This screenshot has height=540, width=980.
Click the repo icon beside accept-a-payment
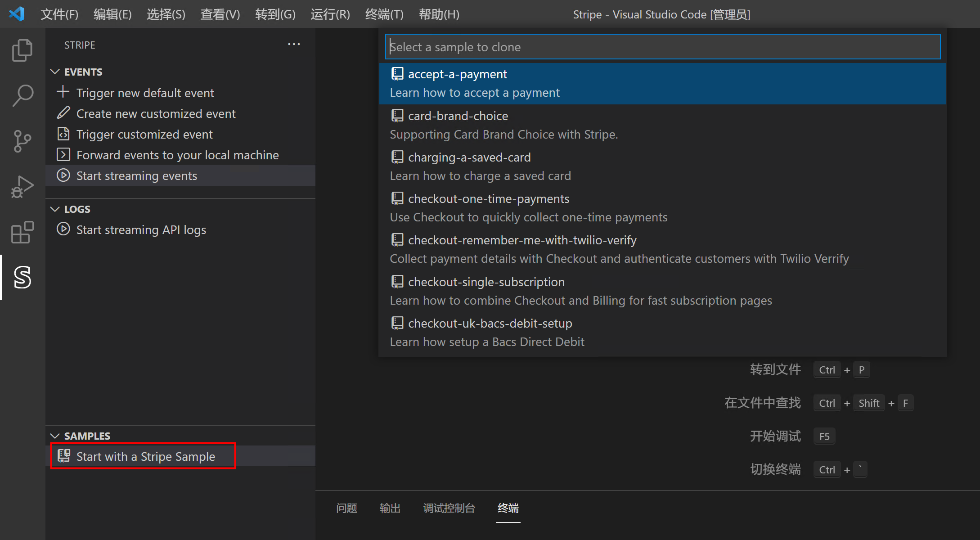(x=397, y=74)
